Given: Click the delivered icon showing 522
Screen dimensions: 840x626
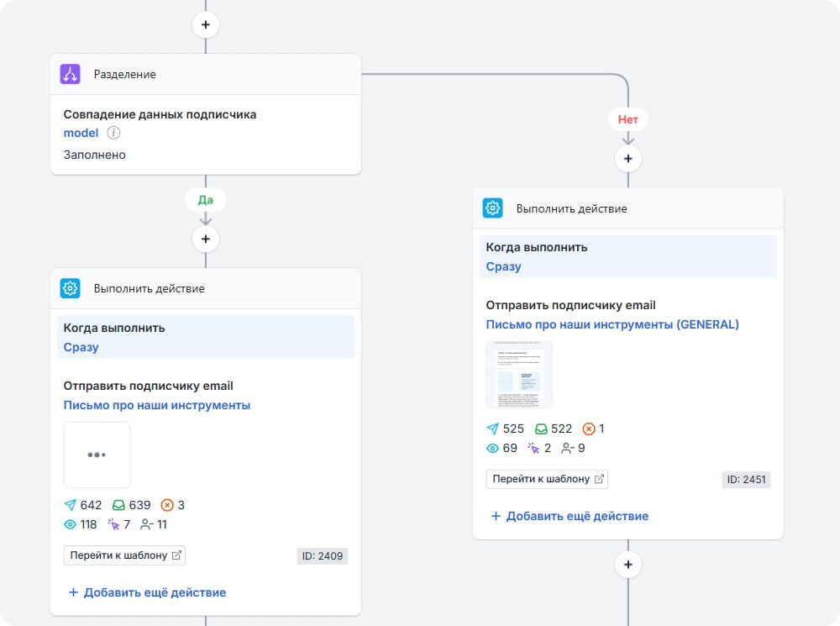Looking at the screenshot, I should pos(542,429).
